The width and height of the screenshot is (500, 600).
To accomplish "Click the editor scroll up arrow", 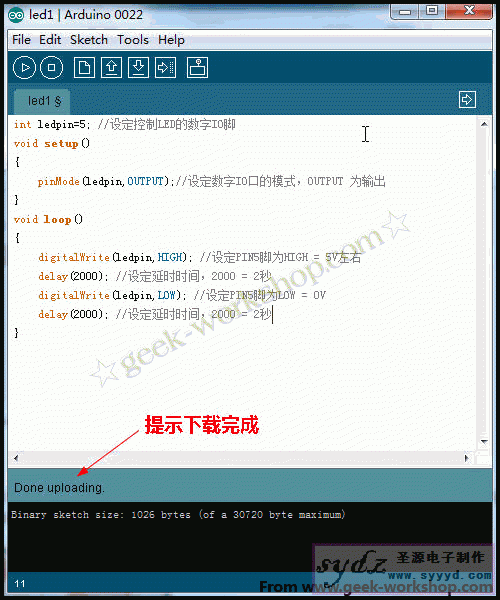I will coord(484,124).
